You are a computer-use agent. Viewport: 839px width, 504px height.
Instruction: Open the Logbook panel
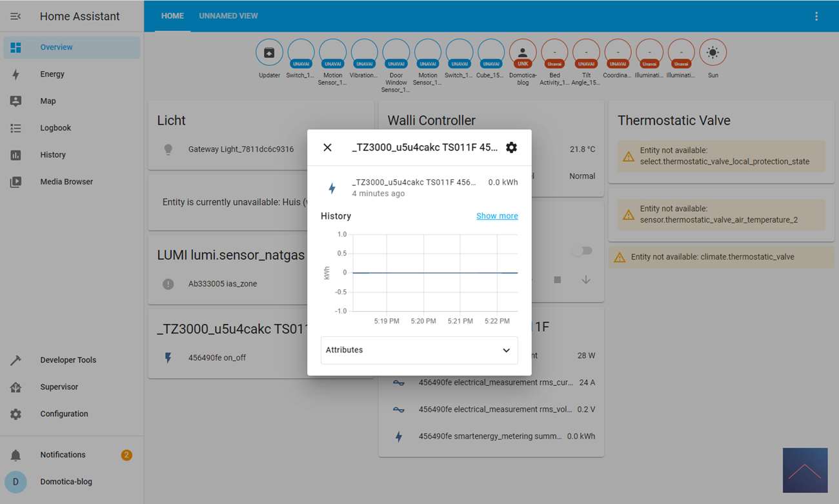pyautogui.click(x=56, y=128)
